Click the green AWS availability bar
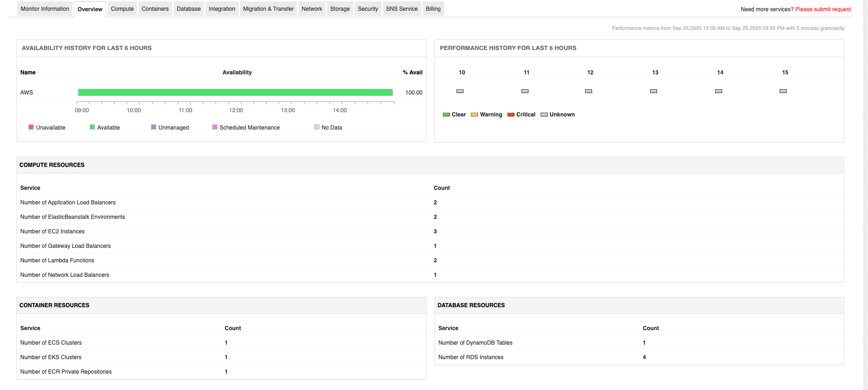 click(x=235, y=93)
